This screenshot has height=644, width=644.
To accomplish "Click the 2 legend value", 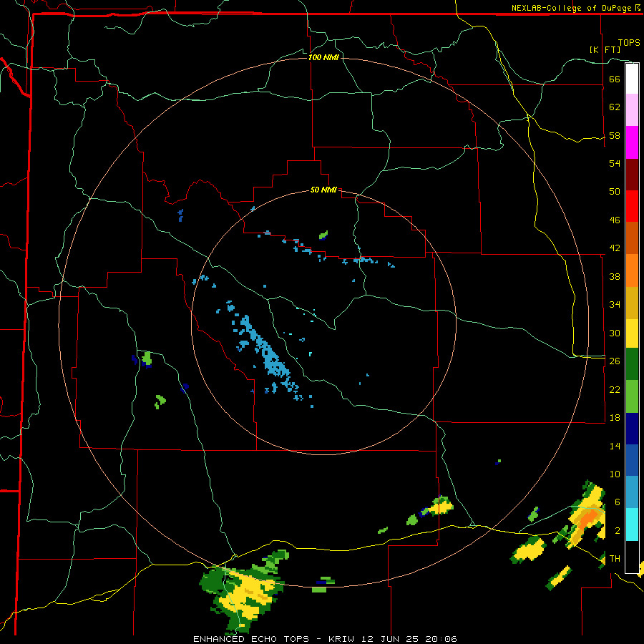I will (x=618, y=531).
